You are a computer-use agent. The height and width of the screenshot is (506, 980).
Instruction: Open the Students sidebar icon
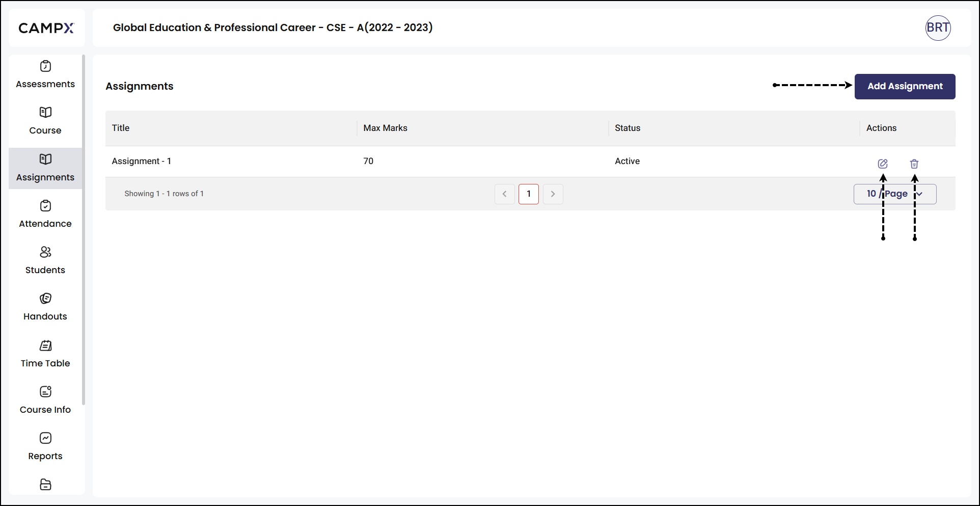click(45, 252)
